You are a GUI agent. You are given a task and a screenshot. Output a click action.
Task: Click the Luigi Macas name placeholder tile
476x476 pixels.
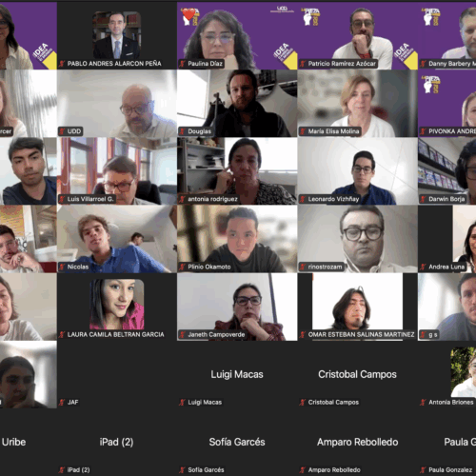coord(237,374)
